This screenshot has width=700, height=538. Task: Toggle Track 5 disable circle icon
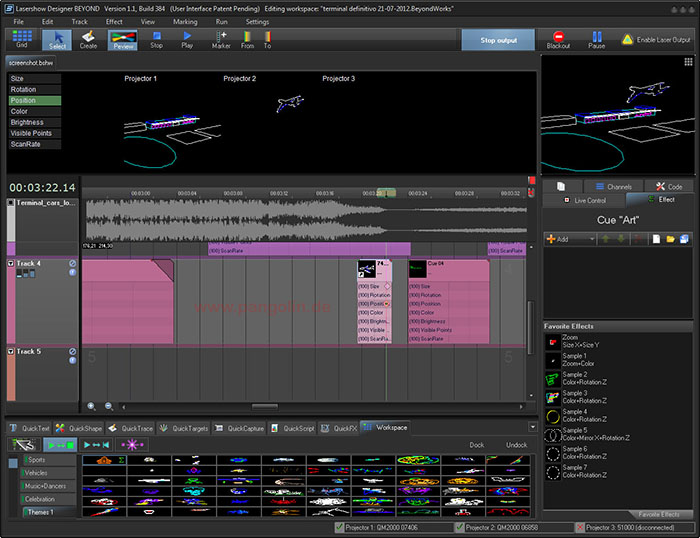click(x=72, y=351)
